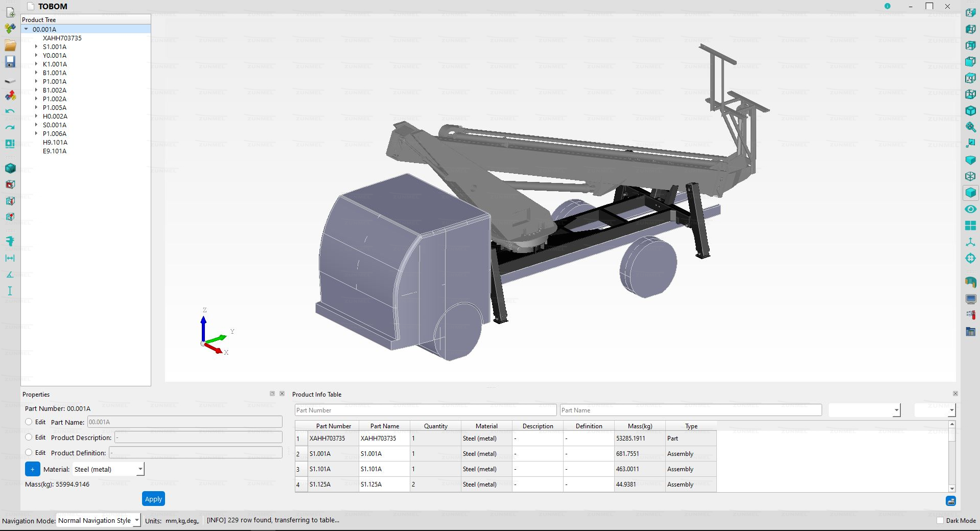Select the Edit radio for Product Description
980x531 pixels.
pyautogui.click(x=29, y=437)
